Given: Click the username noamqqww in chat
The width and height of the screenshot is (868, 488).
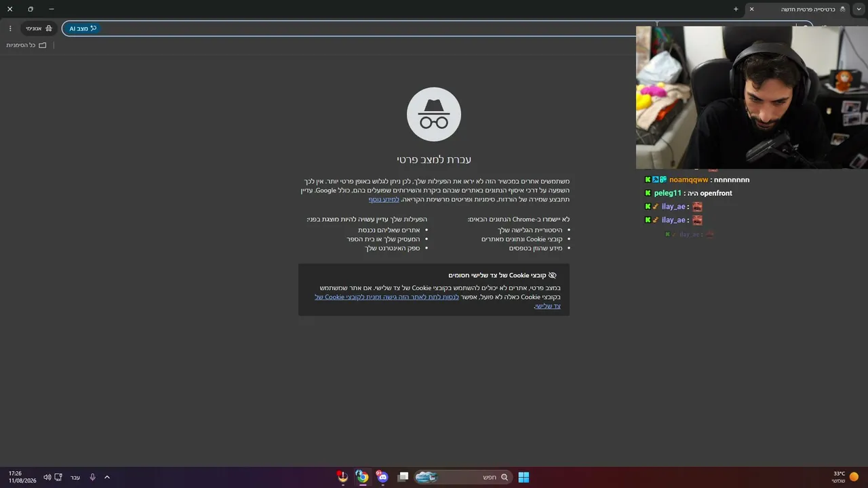Looking at the screenshot, I should click(x=688, y=180).
